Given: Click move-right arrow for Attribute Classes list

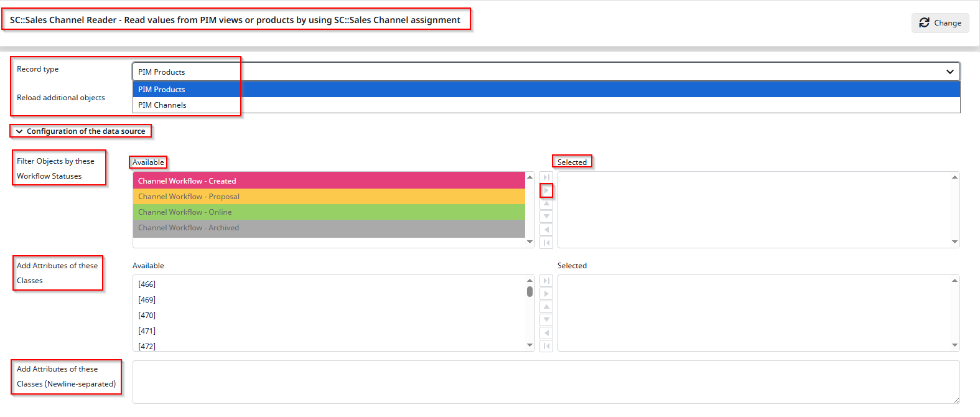Looking at the screenshot, I should pyautogui.click(x=546, y=294).
